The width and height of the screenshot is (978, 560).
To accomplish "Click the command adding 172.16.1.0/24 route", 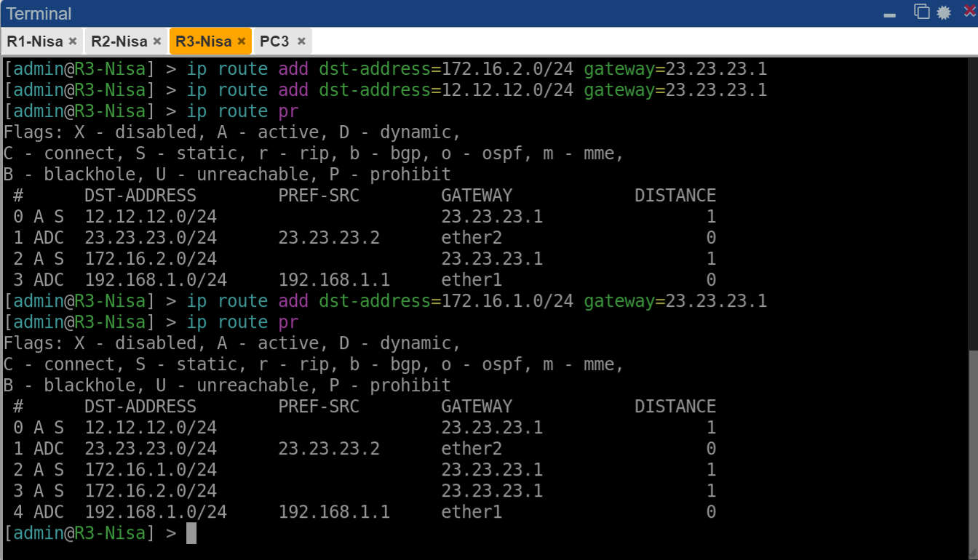I will [x=477, y=301].
